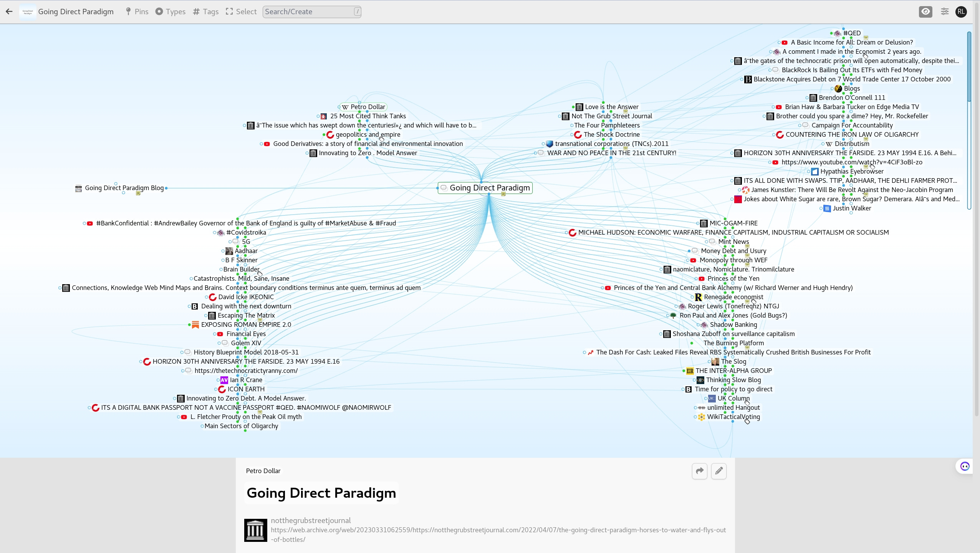The width and height of the screenshot is (980, 553).
Task: Open the settings sliders icon
Action: [945, 12]
